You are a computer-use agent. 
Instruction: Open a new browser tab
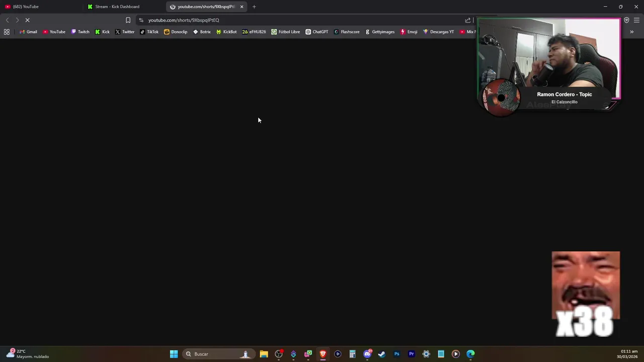(254, 7)
